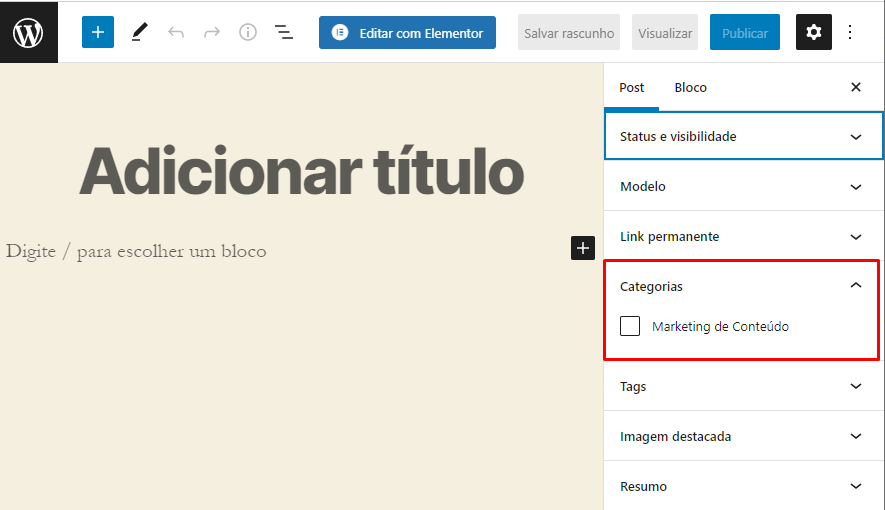Image resolution: width=885 pixels, height=510 pixels.
Task: Open the block inserter plus button
Action: tap(98, 32)
